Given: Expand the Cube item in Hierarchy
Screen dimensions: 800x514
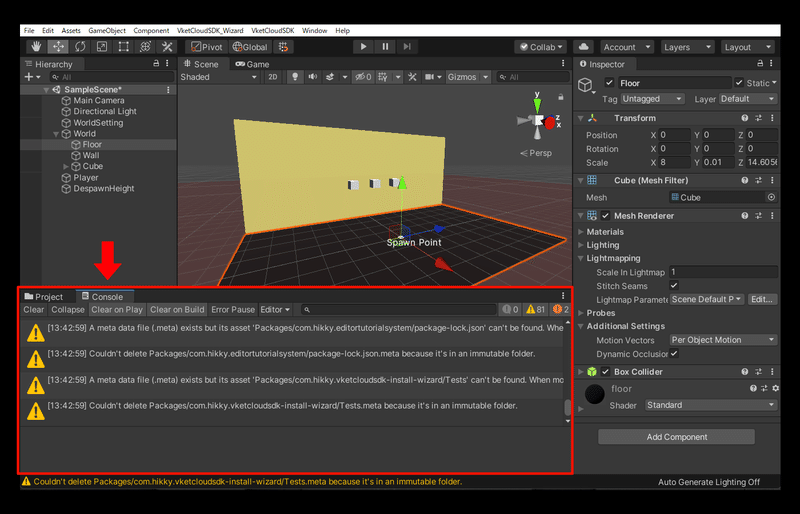Looking at the screenshot, I should pos(65,166).
